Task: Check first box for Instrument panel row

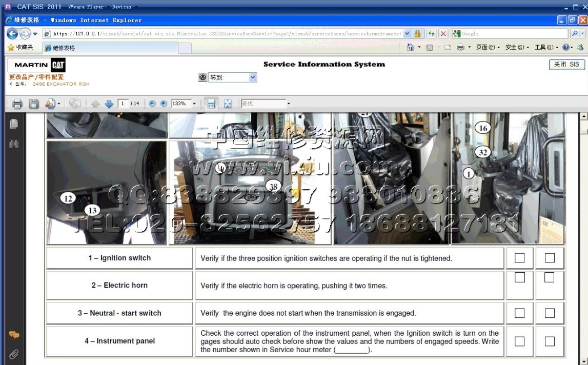Action: (519, 341)
